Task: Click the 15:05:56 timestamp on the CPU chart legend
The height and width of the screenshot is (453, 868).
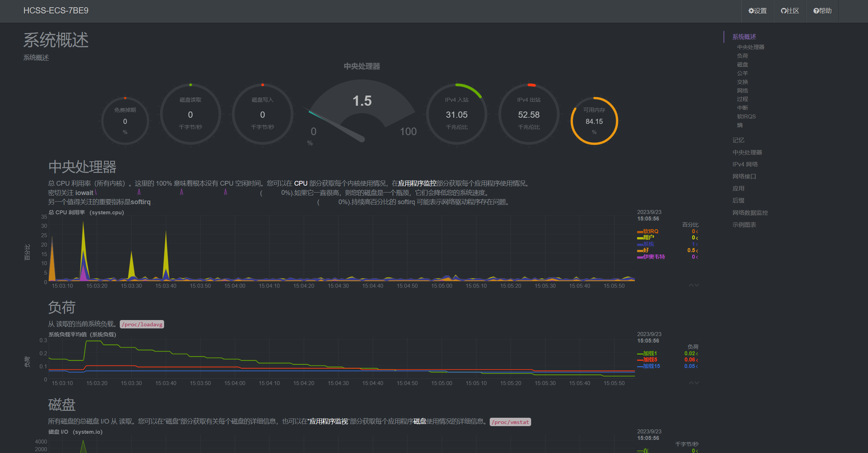Action: [x=648, y=219]
